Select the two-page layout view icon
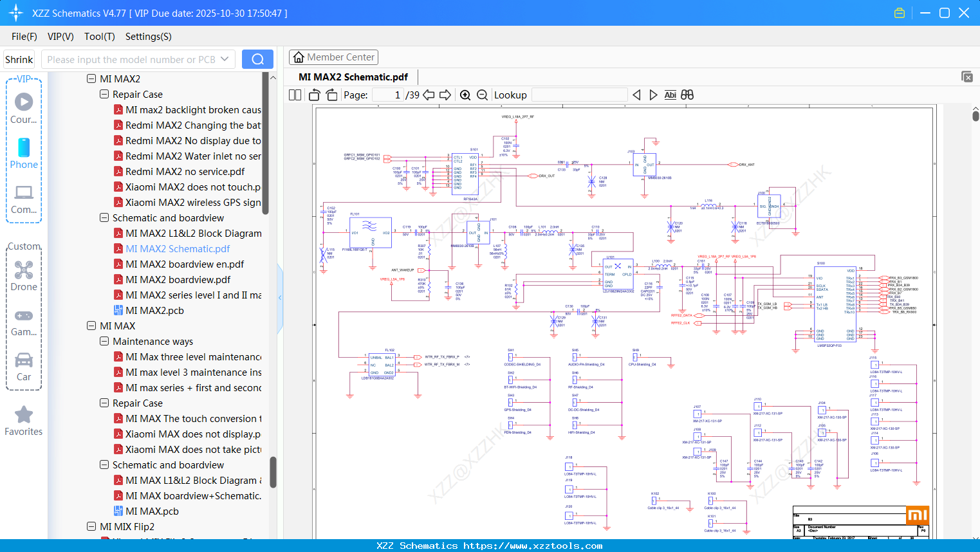 tap(294, 95)
